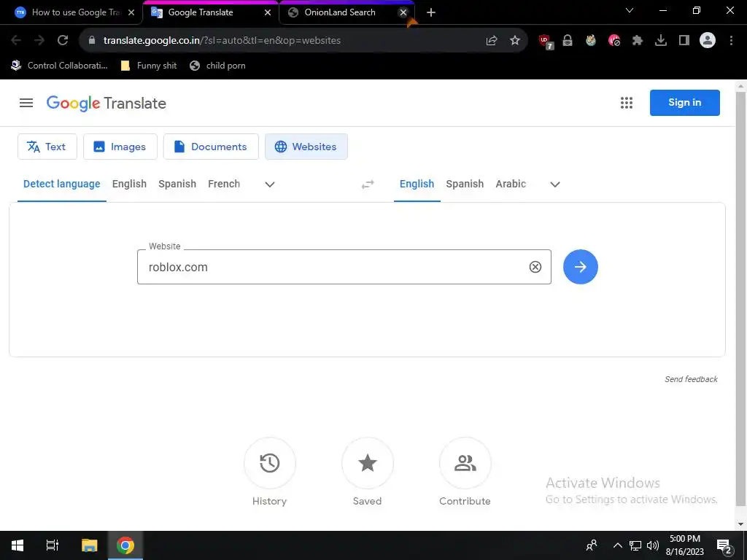Screen dimensions: 747x560
Task: Open the taskbar clock and date
Action: (684, 545)
